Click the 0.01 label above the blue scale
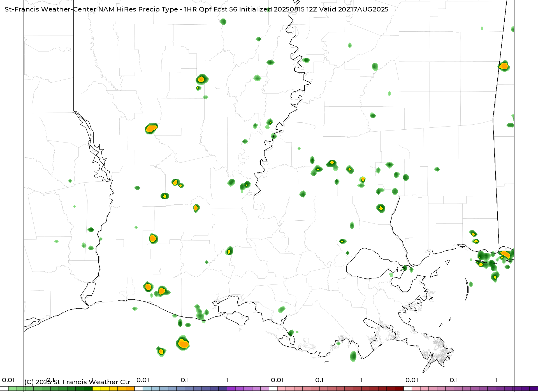This screenshot has height=392, width=538. [x=143, y=380]
